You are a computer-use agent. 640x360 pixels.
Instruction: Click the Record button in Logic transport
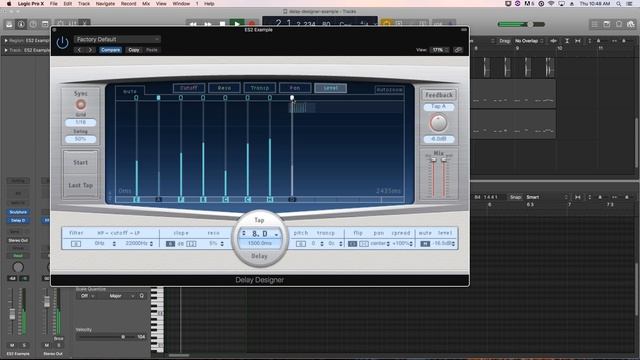[252, 24]
